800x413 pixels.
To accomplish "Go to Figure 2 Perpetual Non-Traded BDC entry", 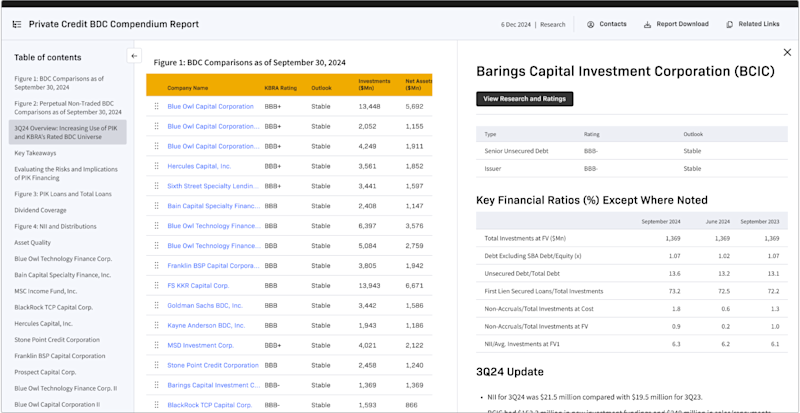I will [x=67, y=107].
